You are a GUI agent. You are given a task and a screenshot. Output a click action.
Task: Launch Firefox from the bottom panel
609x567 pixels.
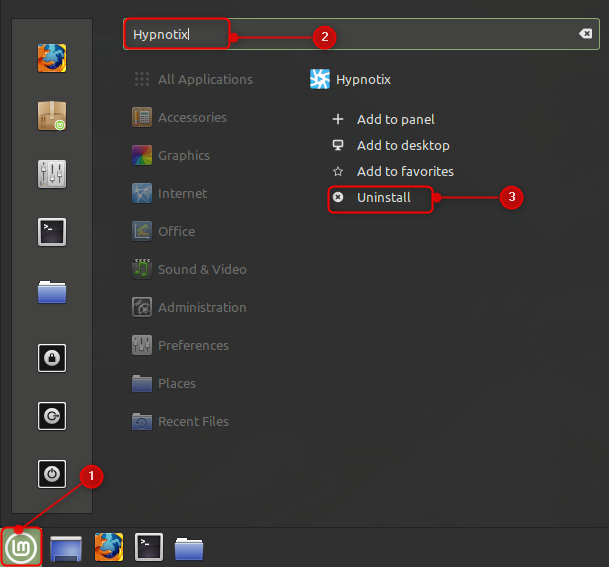click(x=109, y=547)
